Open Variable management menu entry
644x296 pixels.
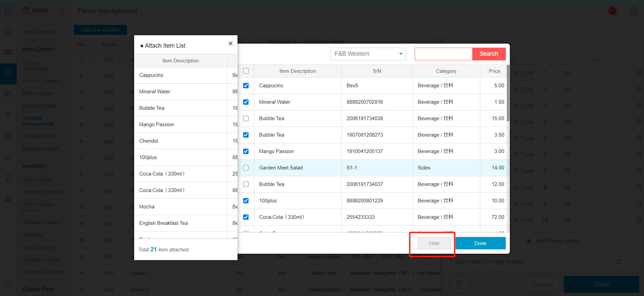click(x=38, y=121)
